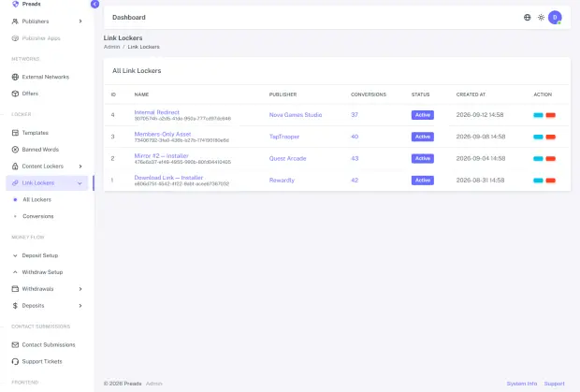Screen dimensions: 580x392
Task: Click the Publishers people icon
Action: click(15, 22)
